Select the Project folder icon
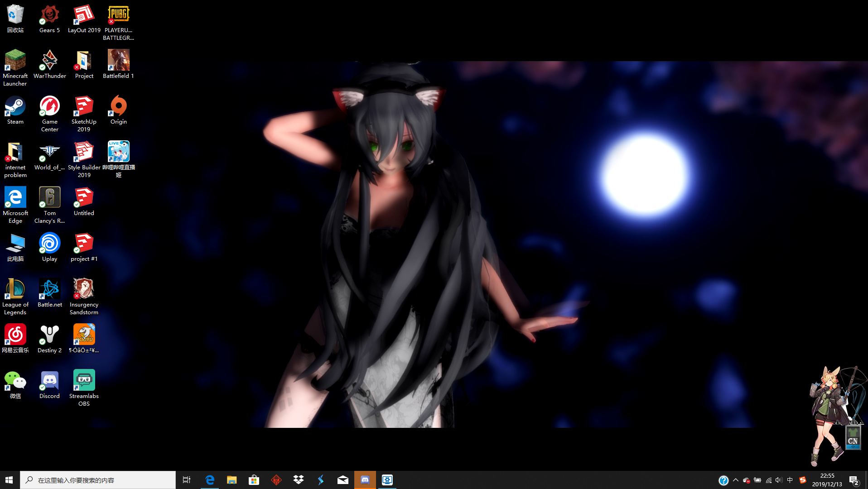This screenshot has height=489, width=868. point(84,64)
